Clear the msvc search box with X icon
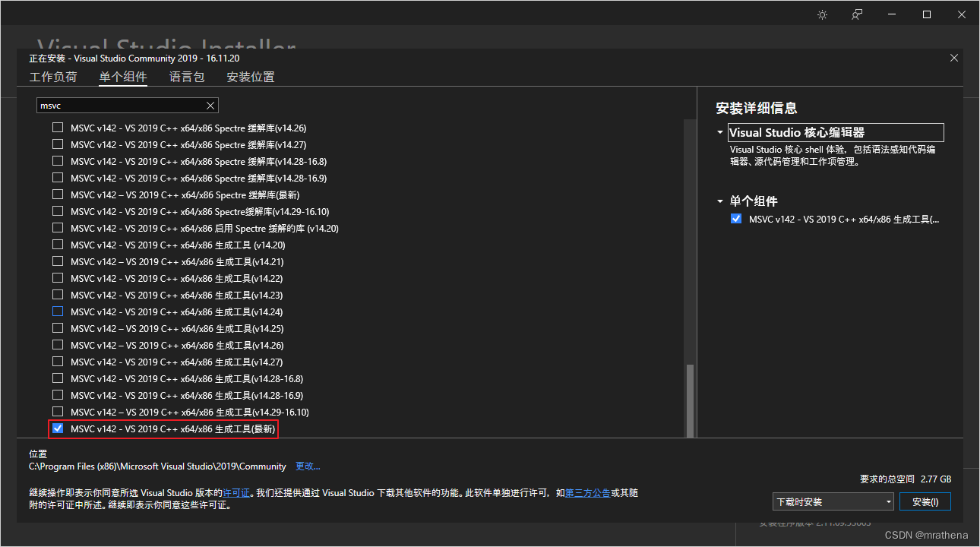The image size is (980, 547). 210,106
